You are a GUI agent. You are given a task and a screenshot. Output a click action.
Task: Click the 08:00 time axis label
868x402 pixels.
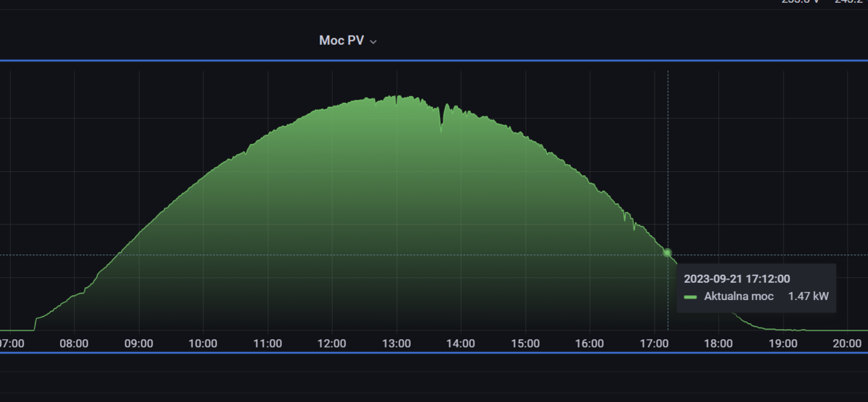75,343
